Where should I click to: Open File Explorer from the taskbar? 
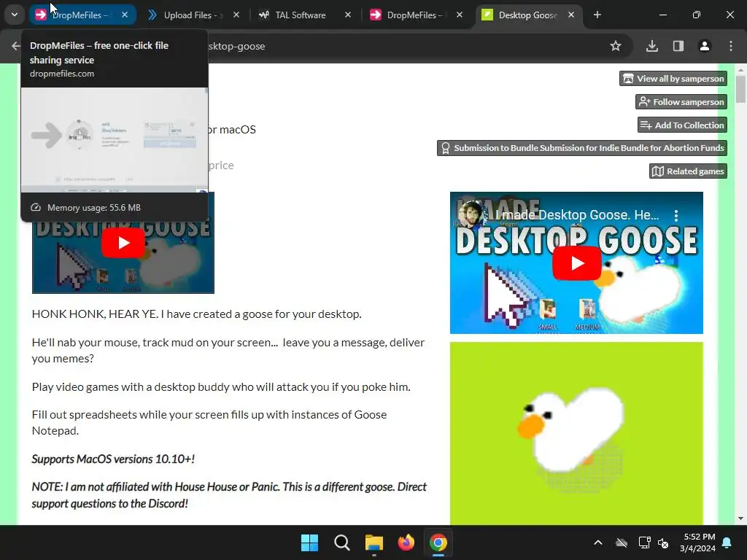pos(374,542)
